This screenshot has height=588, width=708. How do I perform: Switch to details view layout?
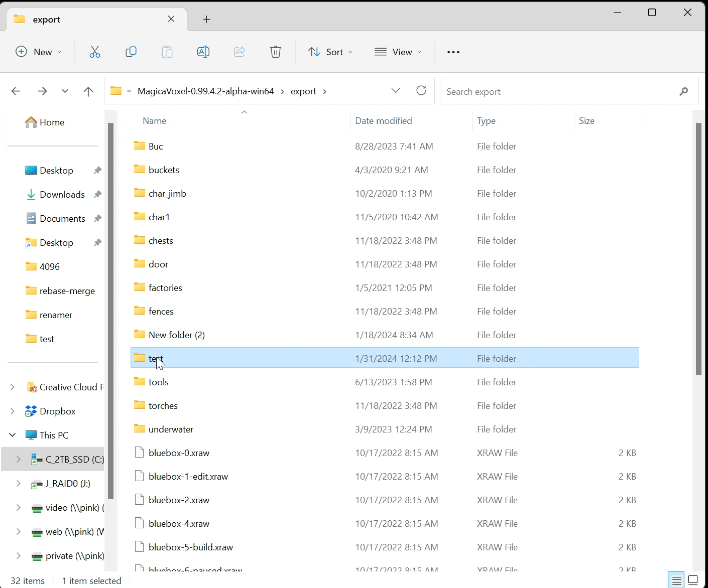(676, 580)
